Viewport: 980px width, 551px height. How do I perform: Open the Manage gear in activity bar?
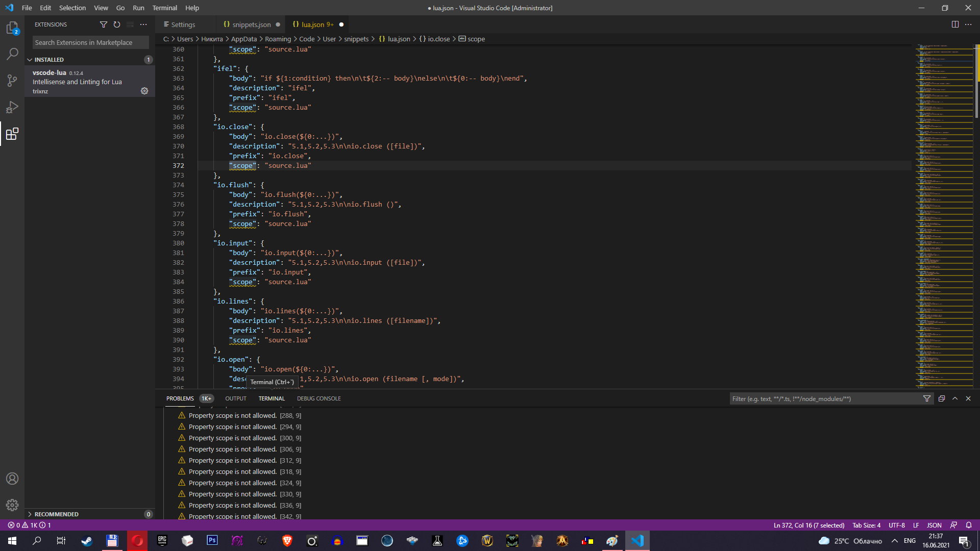[x=12, y=505]
